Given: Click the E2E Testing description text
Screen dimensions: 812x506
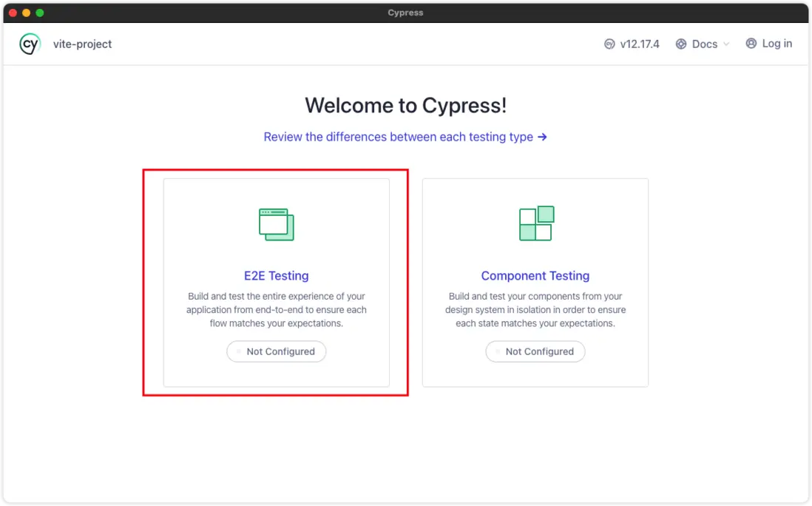Looking at the screenshot, I should [x=277, y=310].
